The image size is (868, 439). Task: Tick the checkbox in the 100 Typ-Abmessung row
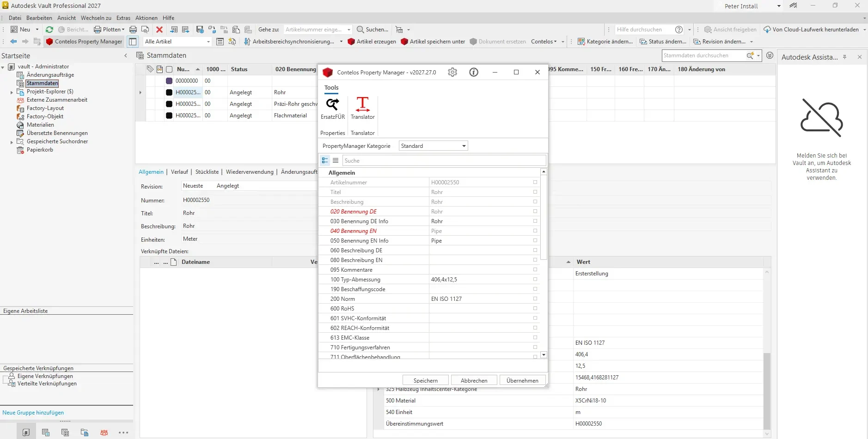535,279
